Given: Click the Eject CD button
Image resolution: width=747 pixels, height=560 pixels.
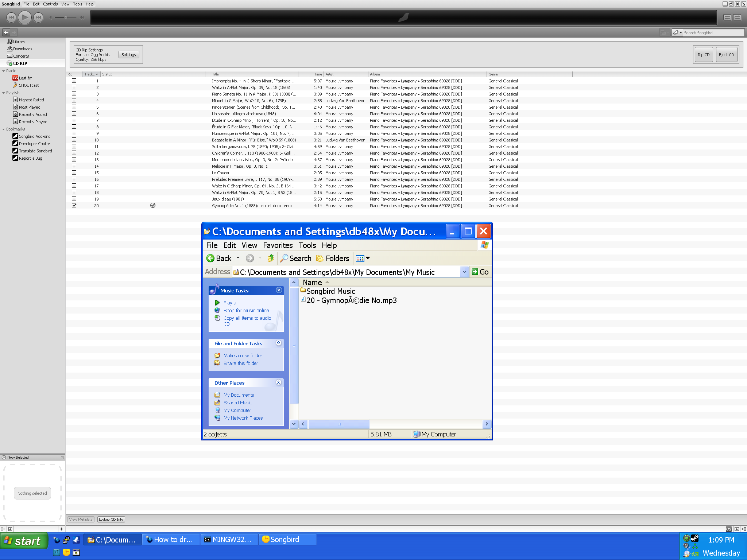Looking at the screenshot, I should (727, 55).
